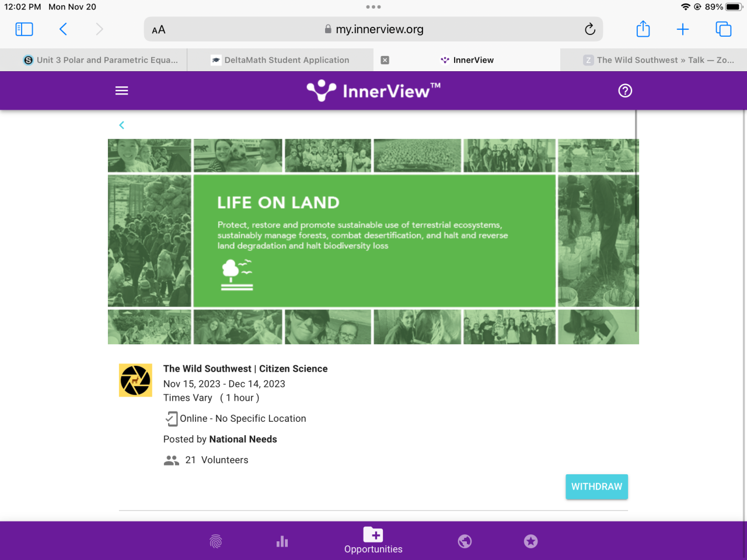Viewport: 747px width, 560px height.
Task: Tap the Wi-Fi status icon
Action: (686, 7)
